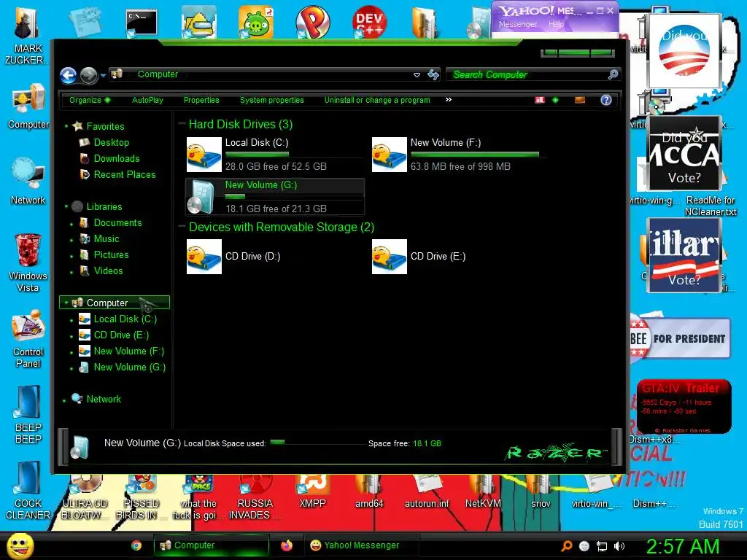
Task: Switch to Yahoo! Messenger taskbar button
Action: (362, 545)
